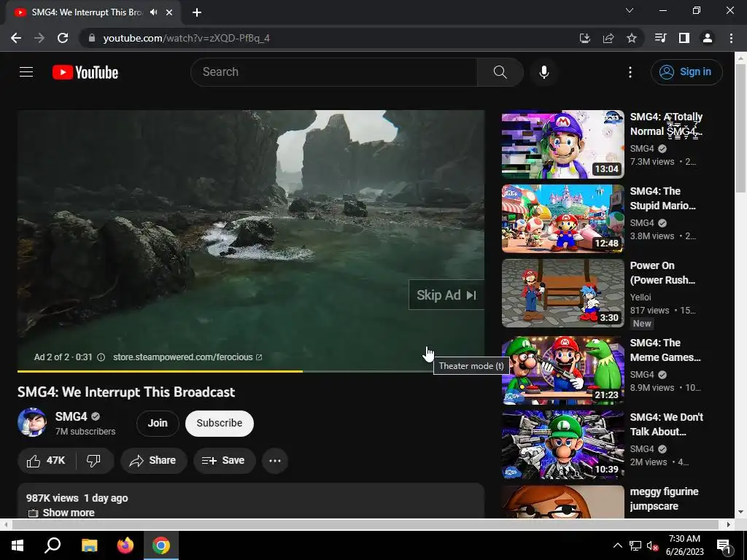747x560 pixels.
Task: Open 'SMG4: The Stupid Mario...' video title
Action: (662, 198)
